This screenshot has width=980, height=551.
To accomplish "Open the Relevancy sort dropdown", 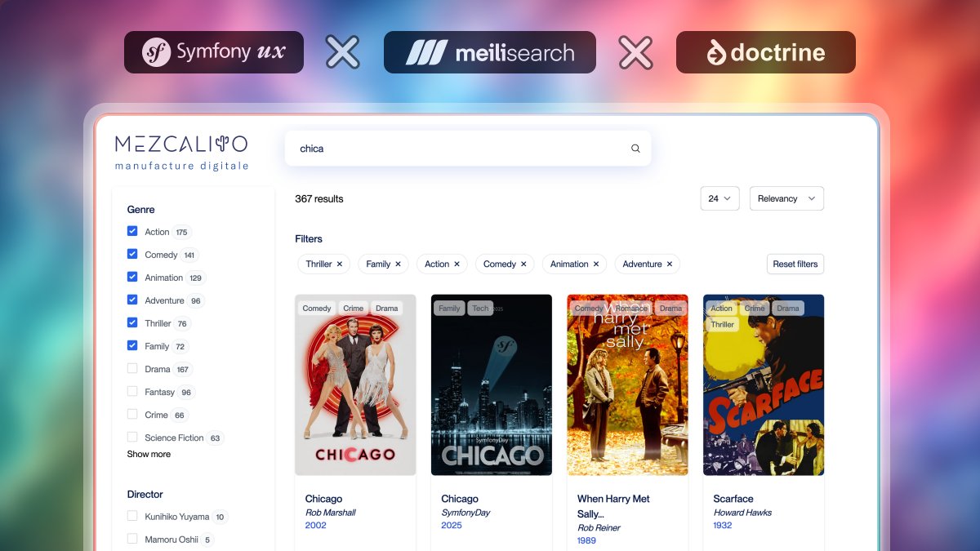I will 786,198.
